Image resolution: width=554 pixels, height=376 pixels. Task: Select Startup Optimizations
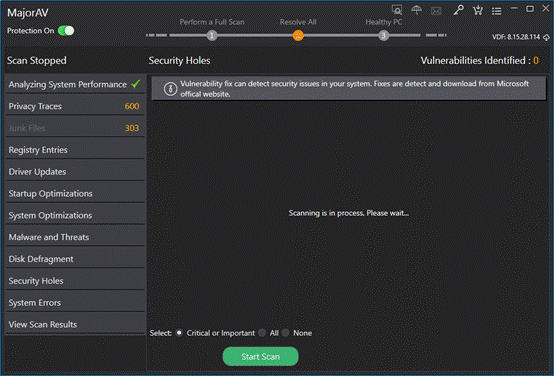(75, 194)
